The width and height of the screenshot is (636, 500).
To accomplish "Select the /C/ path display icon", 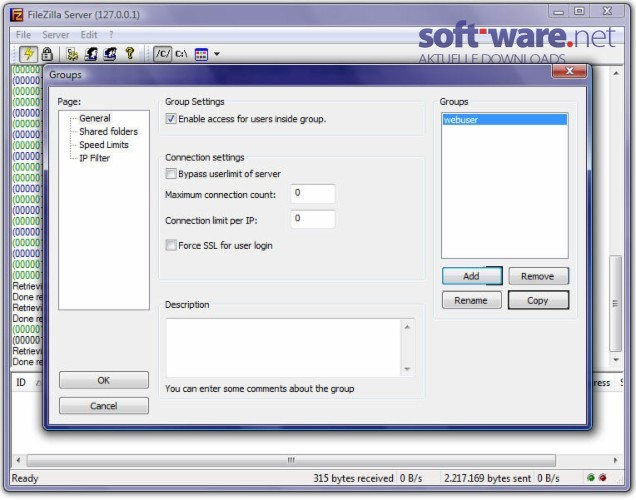I will pos(163,54).
